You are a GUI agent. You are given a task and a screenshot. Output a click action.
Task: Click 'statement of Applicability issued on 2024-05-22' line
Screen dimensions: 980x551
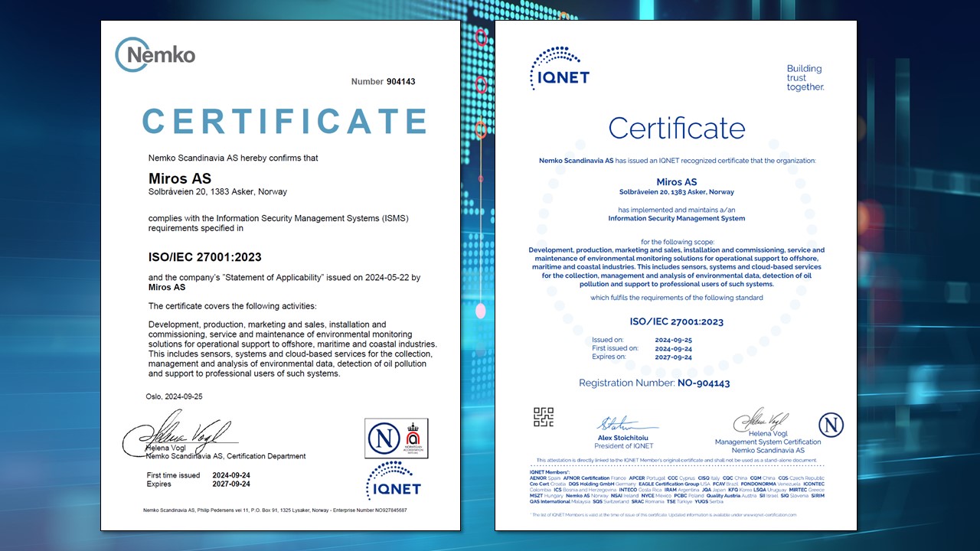284,278
